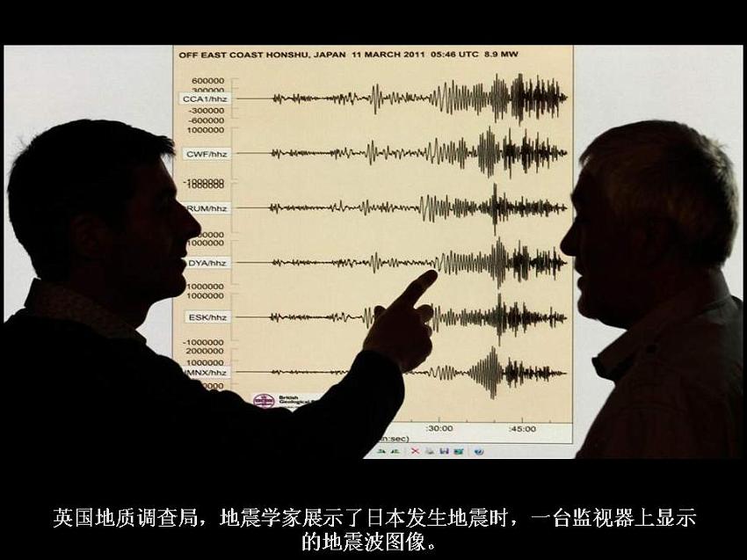Click the 8.9 MW magnitude text
The height and width of the screenshot is (560, 747).
click(503, 55)
